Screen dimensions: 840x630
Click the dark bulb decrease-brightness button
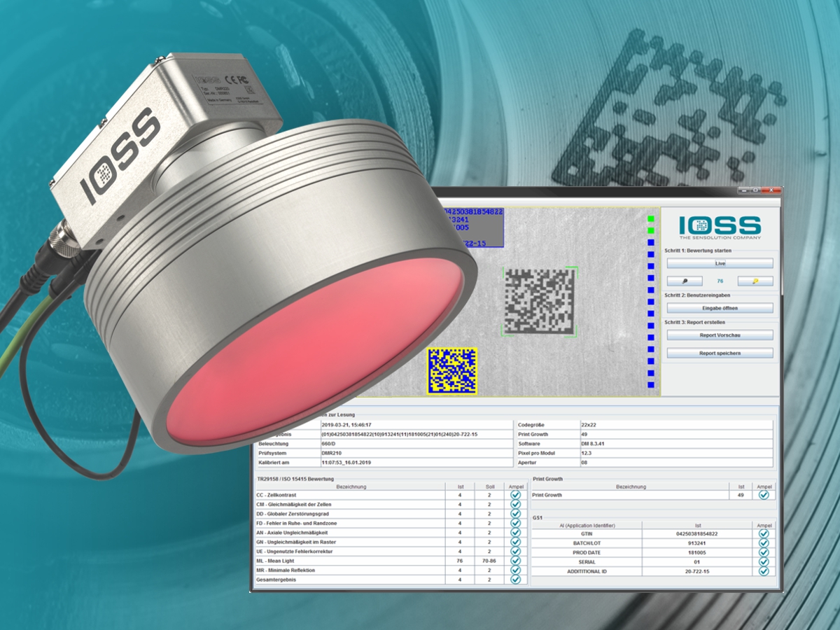click(x=683, y=281)
